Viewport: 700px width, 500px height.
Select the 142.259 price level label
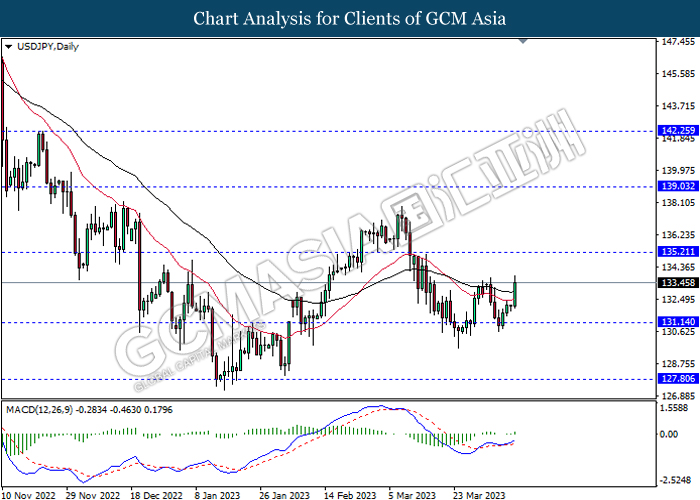point(678,130)
